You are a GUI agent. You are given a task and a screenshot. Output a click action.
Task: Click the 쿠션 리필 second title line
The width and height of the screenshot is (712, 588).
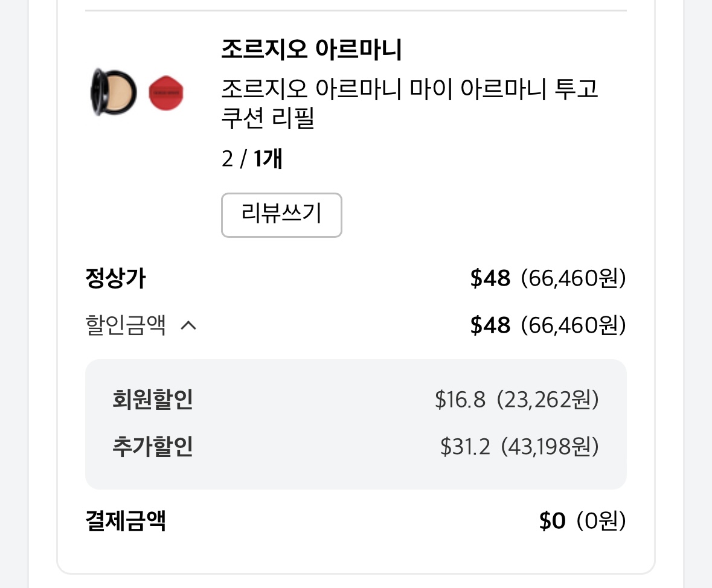coord(268,118)
